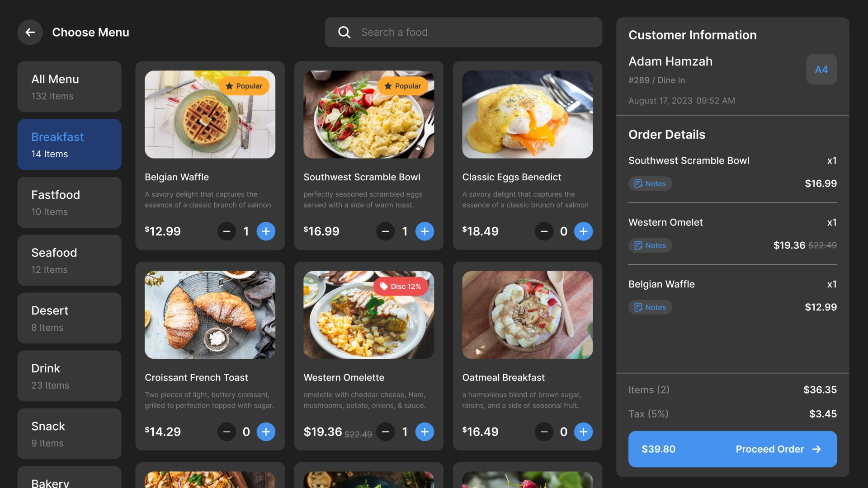
Task: Increase Belgian Waffle quantity
Action: pyautogui.click(x=266, y=231)
